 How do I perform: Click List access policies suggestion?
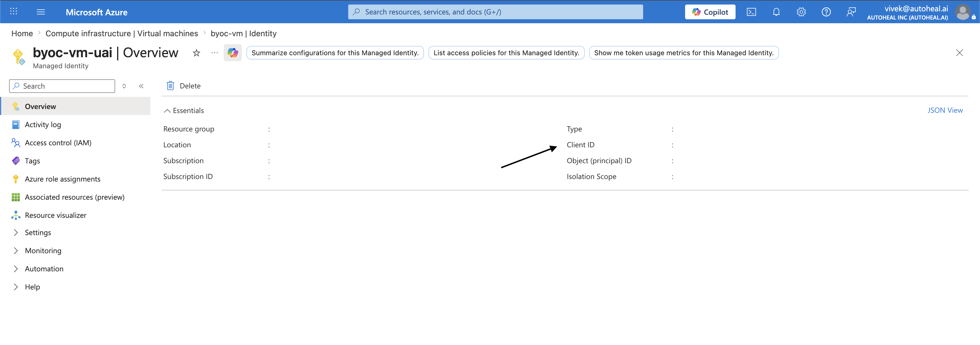pos(506,53)
